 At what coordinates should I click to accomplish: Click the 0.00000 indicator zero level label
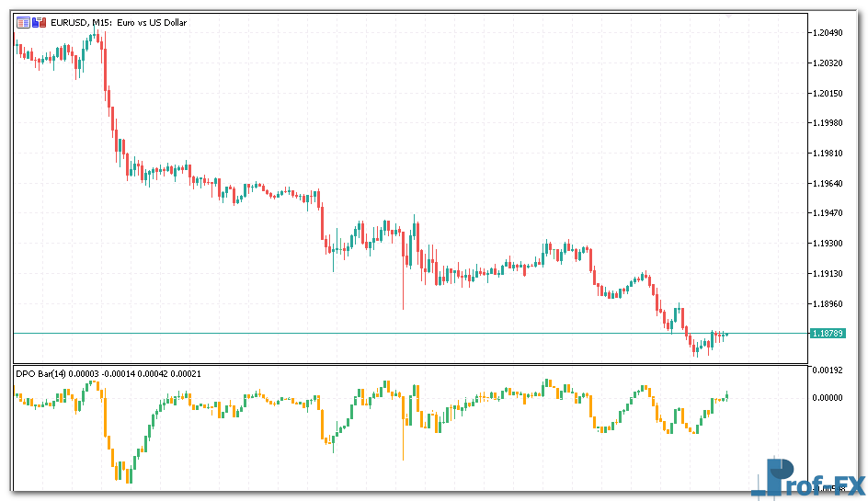coord(828,398)
